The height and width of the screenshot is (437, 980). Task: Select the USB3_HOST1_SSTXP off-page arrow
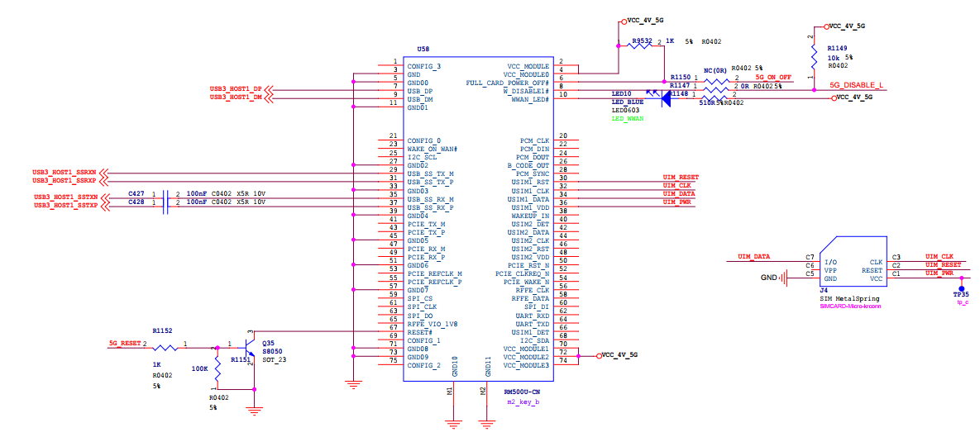[103, 206]
